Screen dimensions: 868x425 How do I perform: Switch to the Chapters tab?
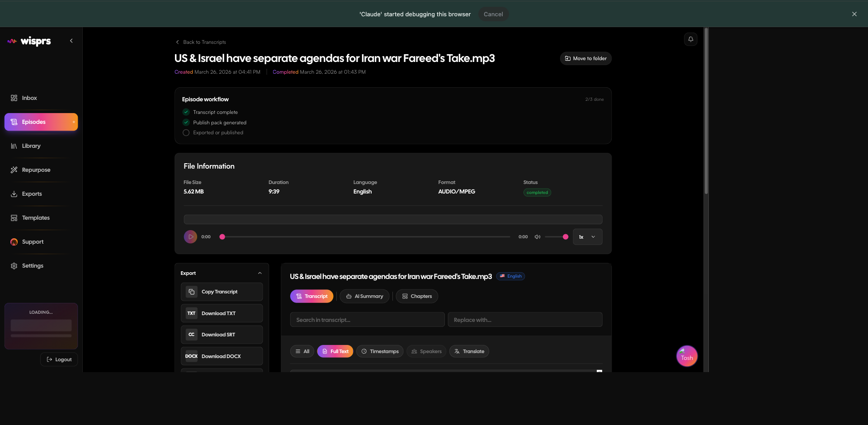pyautogui.click(x=417, y=296)
